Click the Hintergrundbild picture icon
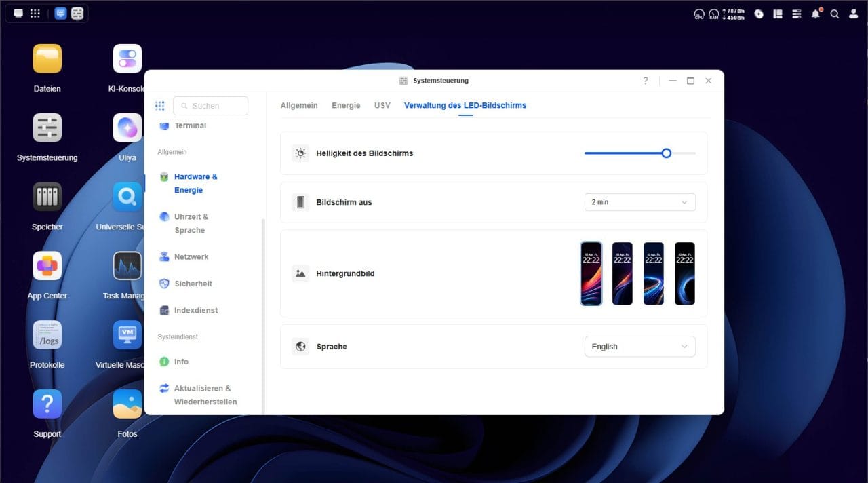 [x=300, y=273]
